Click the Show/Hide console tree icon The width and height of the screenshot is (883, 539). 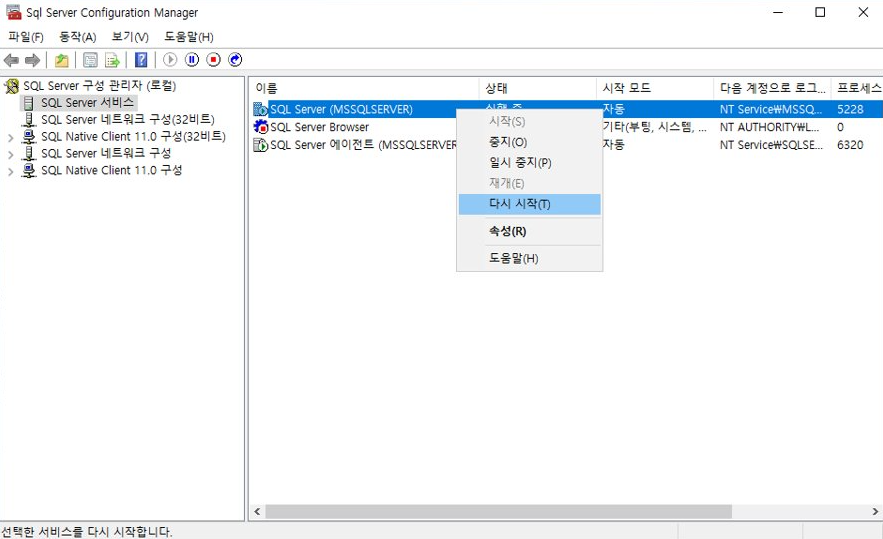(90, 60)
